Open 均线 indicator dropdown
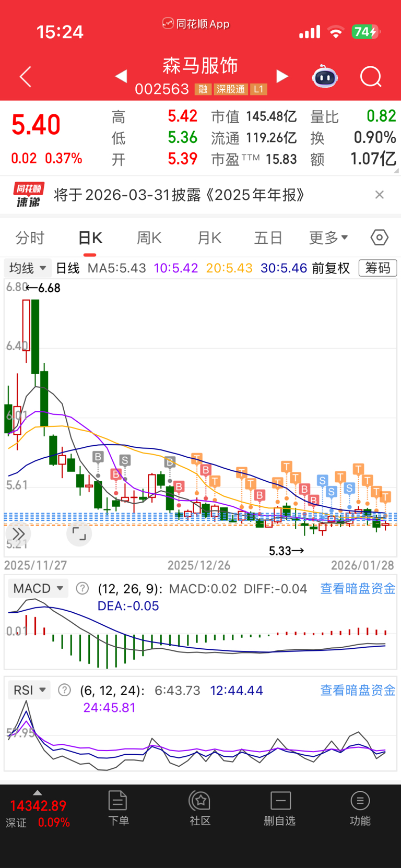This screenshot has width=401, height=868. [28, 268]
